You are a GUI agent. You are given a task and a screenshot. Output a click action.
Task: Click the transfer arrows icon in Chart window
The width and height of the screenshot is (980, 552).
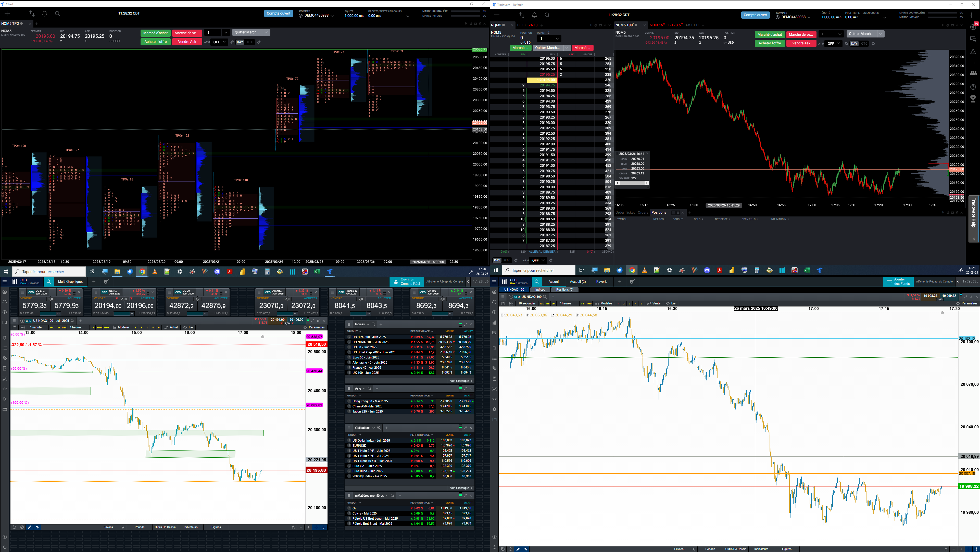[32, 14]
